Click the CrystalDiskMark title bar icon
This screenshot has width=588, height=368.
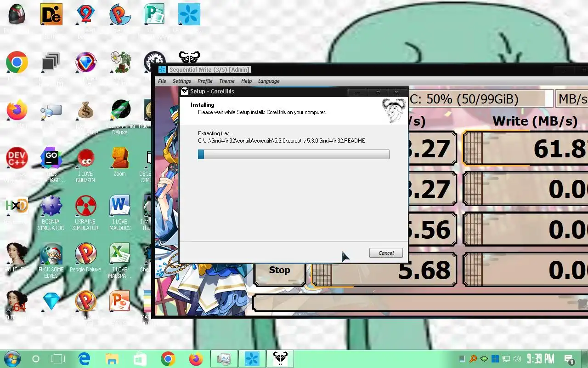pos(162,70)
